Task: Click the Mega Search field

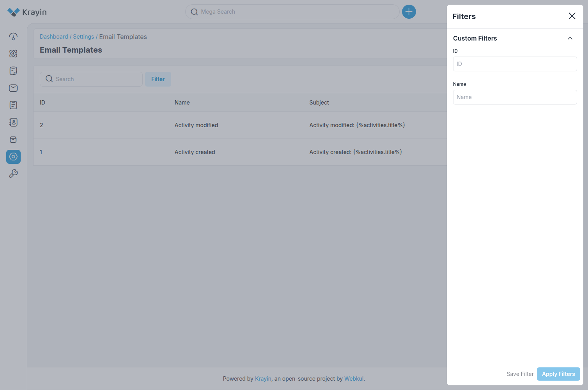Action: 292,12
